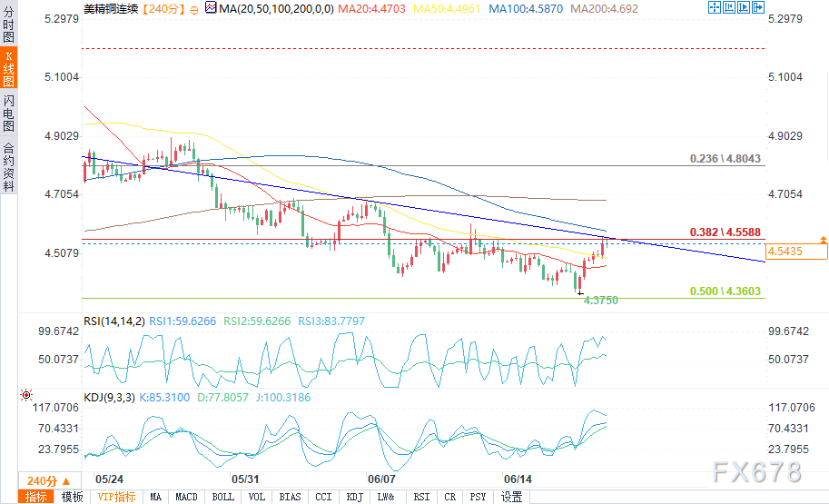Open the VIP指标 tab
The image size is (829, 504).
116,497
